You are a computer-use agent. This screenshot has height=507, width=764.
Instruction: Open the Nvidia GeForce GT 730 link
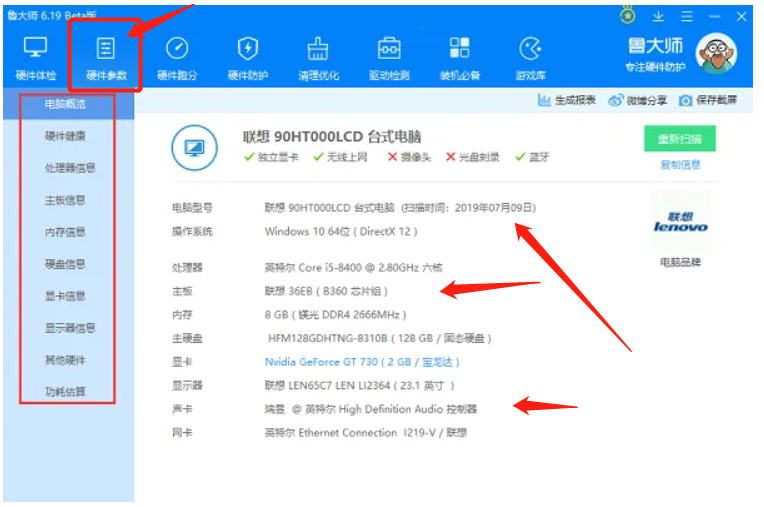click(x=362, y=362)
